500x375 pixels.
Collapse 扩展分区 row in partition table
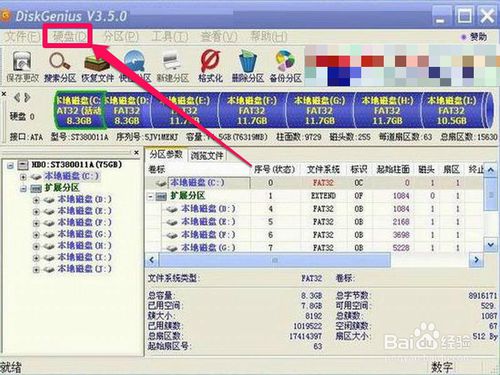[x=150, y=197]
